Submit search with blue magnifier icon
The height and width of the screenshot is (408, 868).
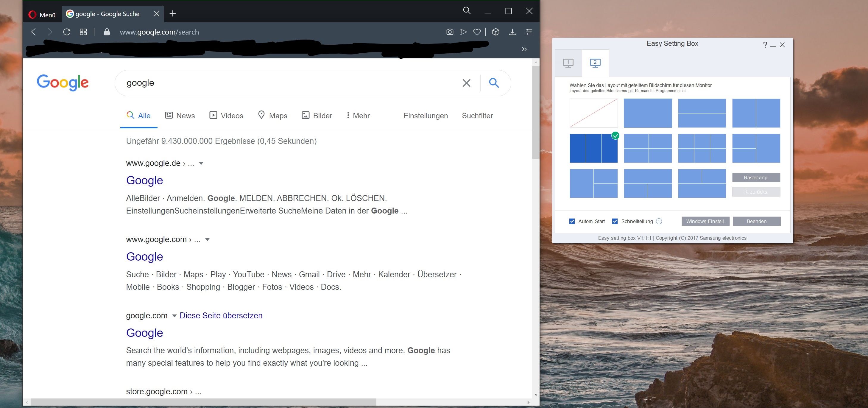click(494, 83)
